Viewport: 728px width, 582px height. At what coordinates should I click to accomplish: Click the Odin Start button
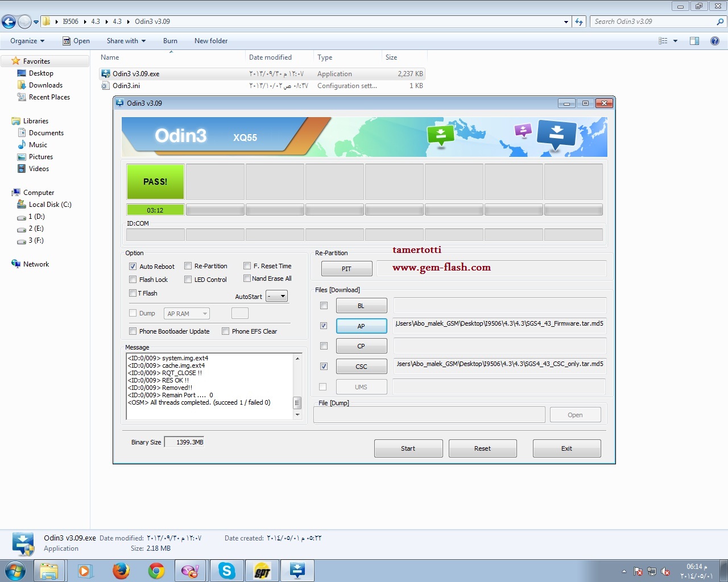point(408,448)
